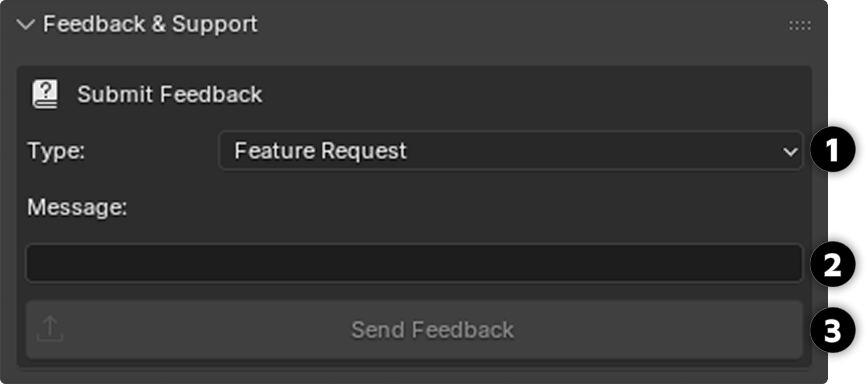Viewport: 868px width, 384px height.
Task: Click the Submit Feedback heading text
Action: click(169, 94)
